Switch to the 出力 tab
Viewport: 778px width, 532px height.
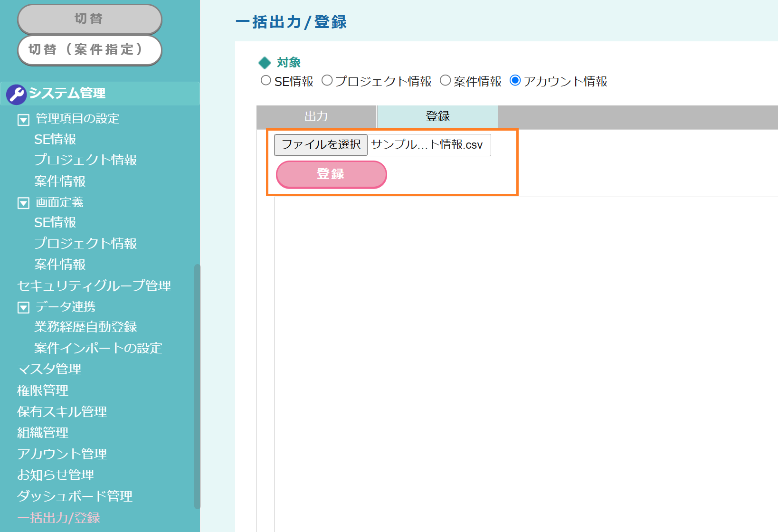click(316, 117)
